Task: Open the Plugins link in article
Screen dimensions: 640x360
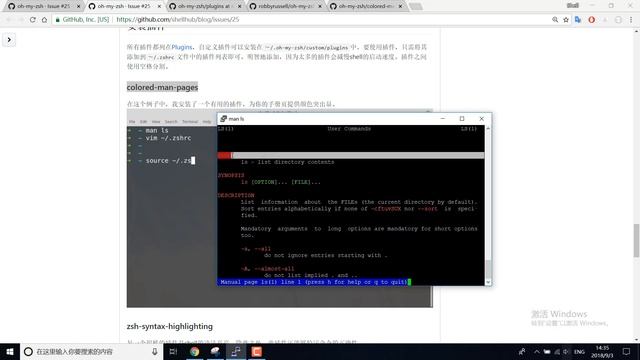Action: [182, 47]
